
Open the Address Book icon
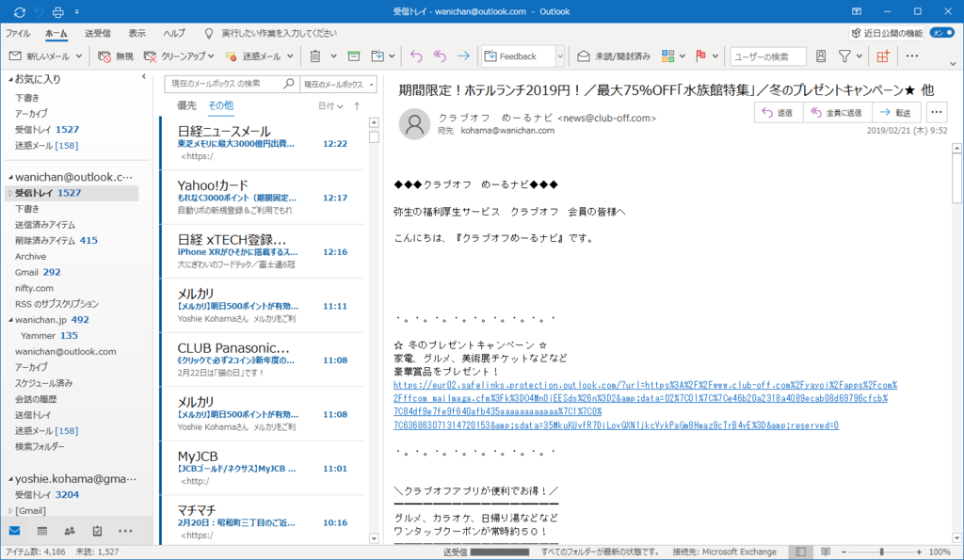click(x=821, y=56)
